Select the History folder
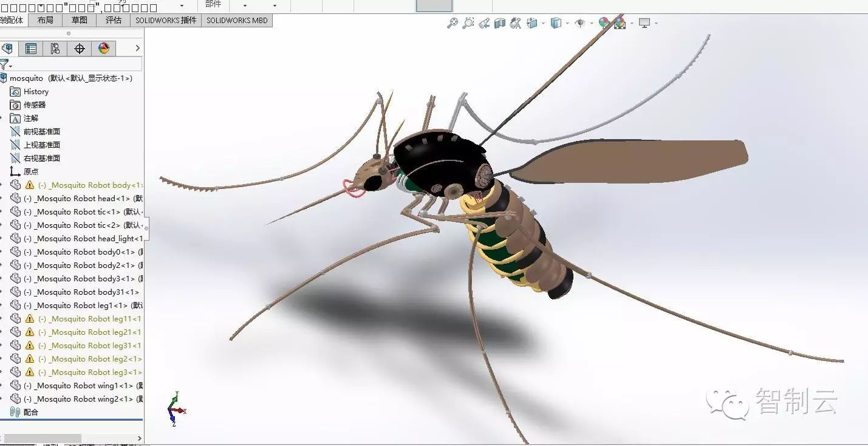This screenshot has height=446, width=868. 29,92
